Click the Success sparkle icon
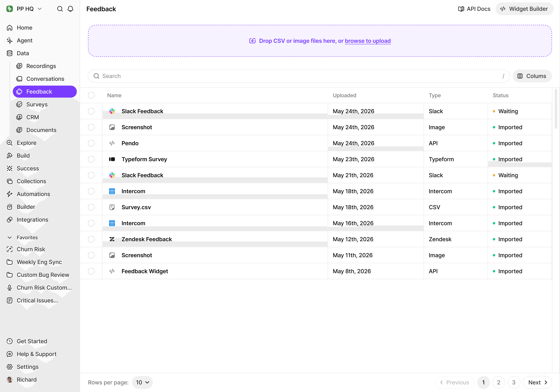 point(9,169)
